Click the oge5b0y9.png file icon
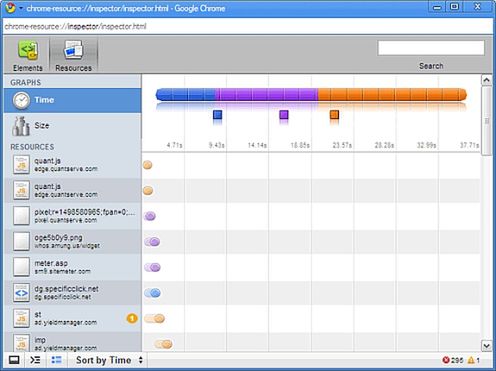The image size is (496, 371). coord(21,242)
